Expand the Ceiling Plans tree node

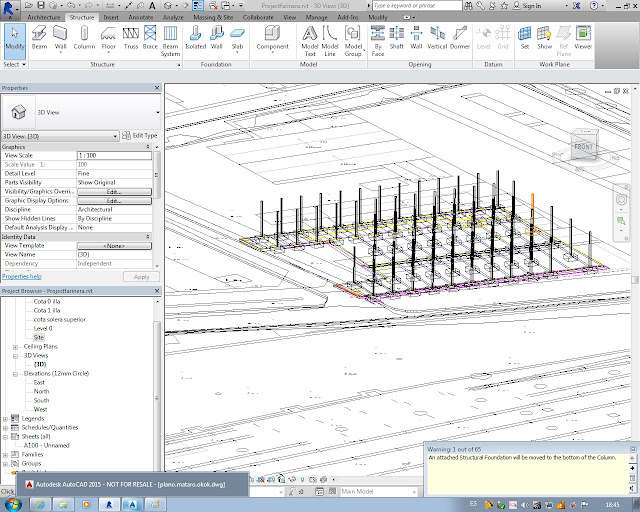click(x=17, y=346)
